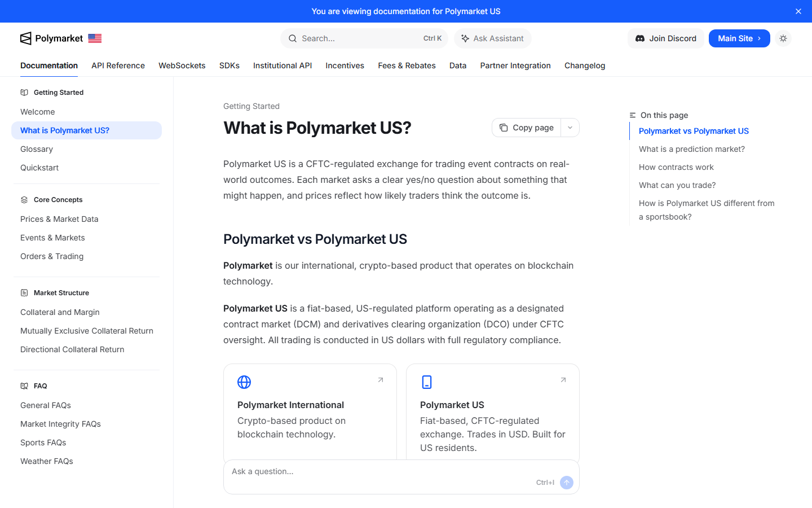
Task: Expand the Copy page dropdown arrow
Action: [570, 128]
